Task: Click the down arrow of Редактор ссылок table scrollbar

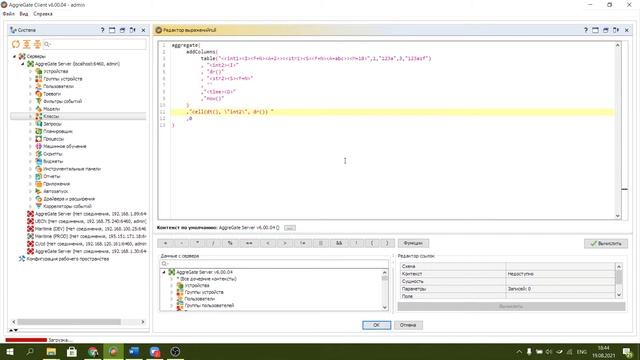Action: (x=619, y=295)
